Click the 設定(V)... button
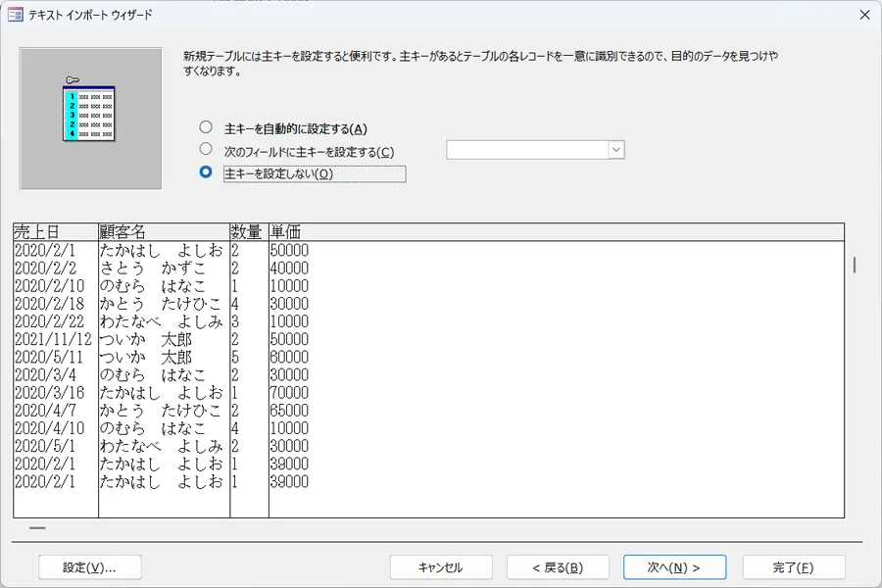The image size is (882, 588). pyautogui.click(x=90, y=567)
